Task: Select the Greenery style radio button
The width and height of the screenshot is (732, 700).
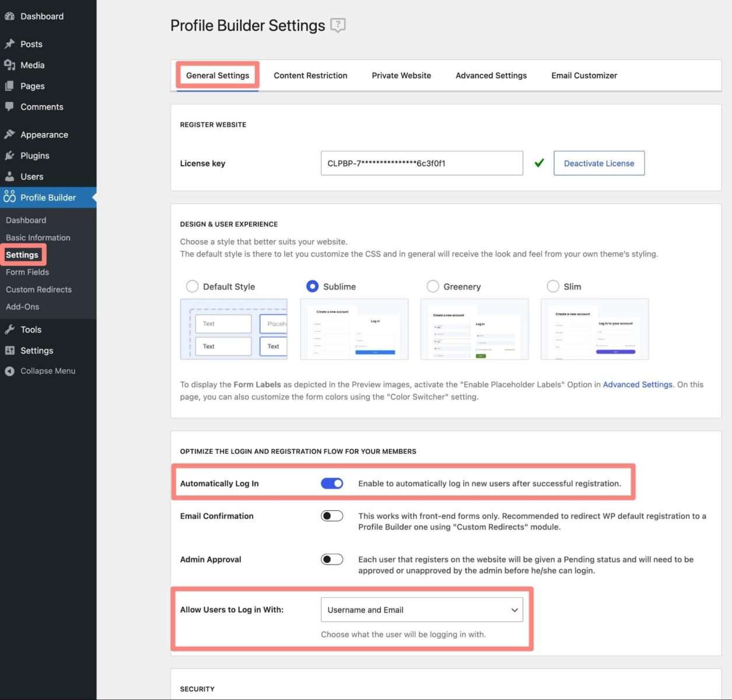Action: click(x=433, y=286)
